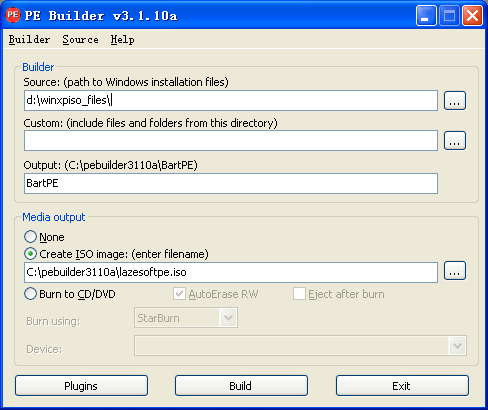Click the Plugins button
The width and height of the screenshot is (488, 410).
tap(81, 386)
